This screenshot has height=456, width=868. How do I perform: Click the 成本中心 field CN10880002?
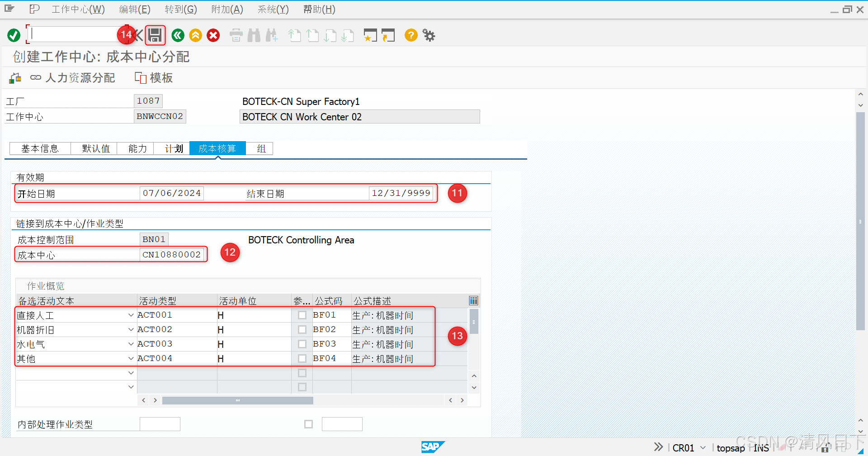(x=172, y=255)
